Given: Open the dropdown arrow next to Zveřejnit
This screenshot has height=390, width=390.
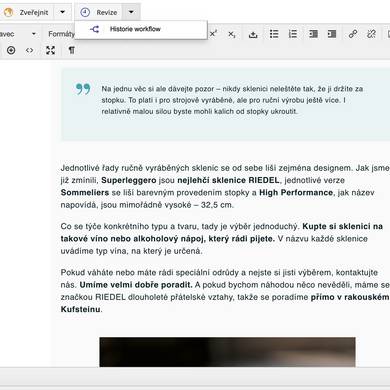Looking at the screenshot, I should tap(62, 12).
